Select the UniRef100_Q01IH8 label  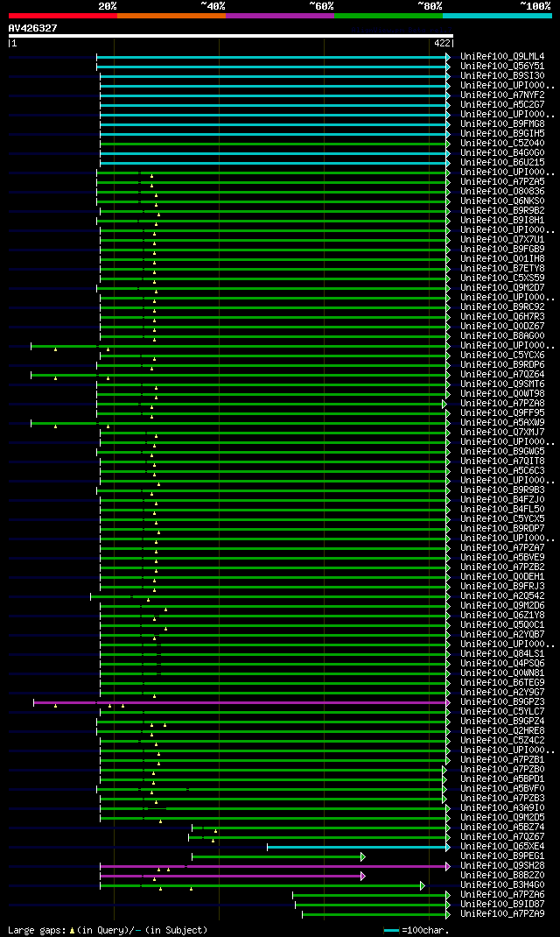click(x=502, y=258)
